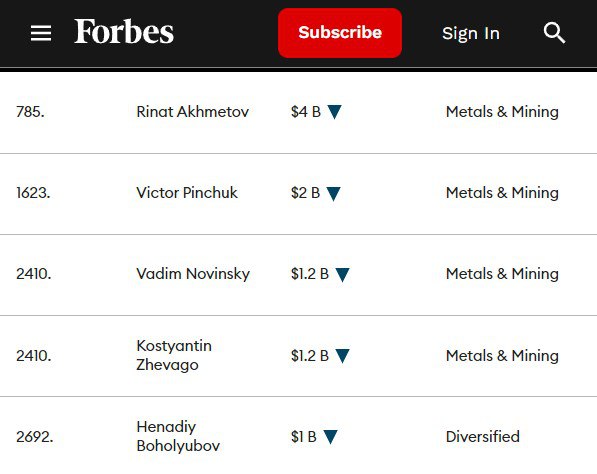Open Henadiy Boholyubov's profile
The width and height of the screenshot is (597, 474).
178,436
